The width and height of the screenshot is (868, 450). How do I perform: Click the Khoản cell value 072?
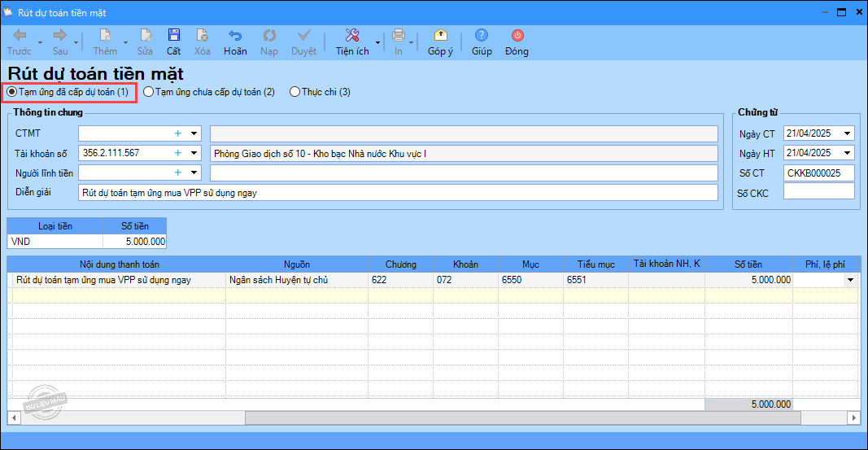click(x=465, y=280)
